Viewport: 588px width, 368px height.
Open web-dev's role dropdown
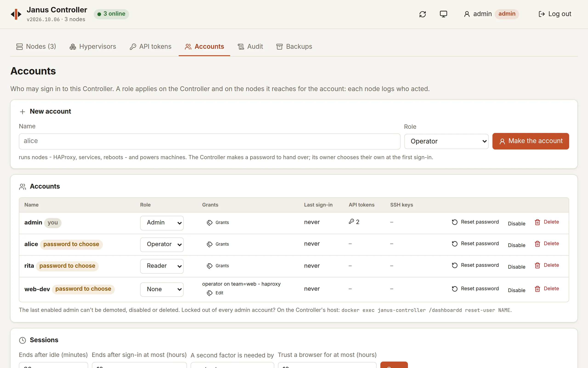[x=162, y=289]
